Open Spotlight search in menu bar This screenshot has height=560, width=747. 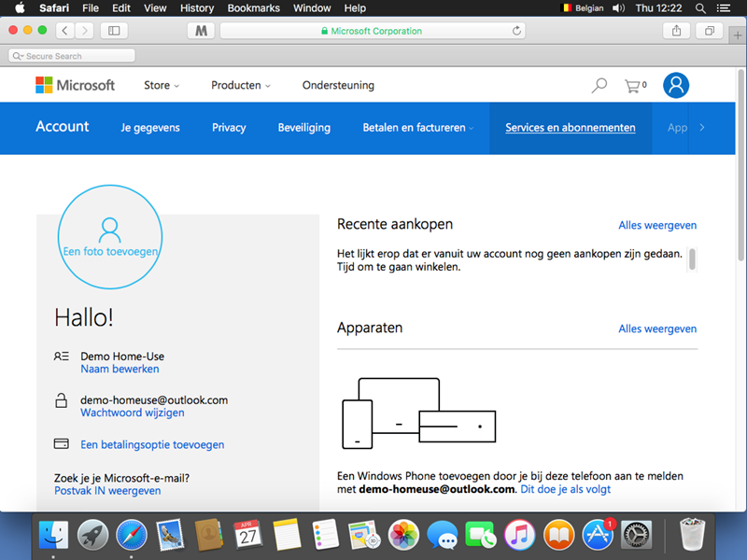pos(700,8)
